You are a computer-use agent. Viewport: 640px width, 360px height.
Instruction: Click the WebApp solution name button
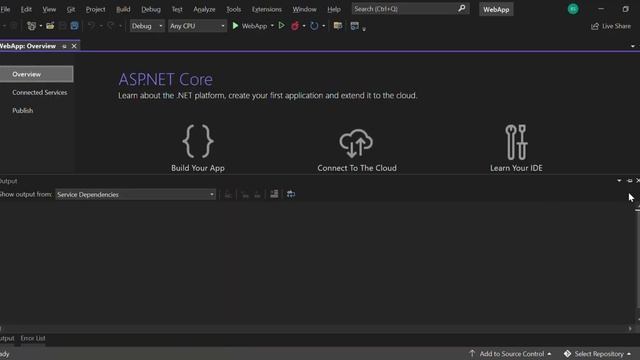point(496,9)
